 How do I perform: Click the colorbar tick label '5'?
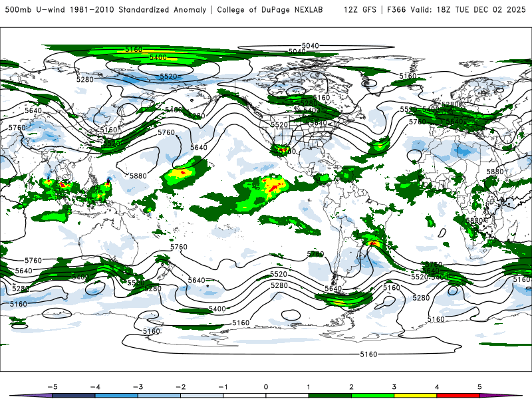(479, 387)
